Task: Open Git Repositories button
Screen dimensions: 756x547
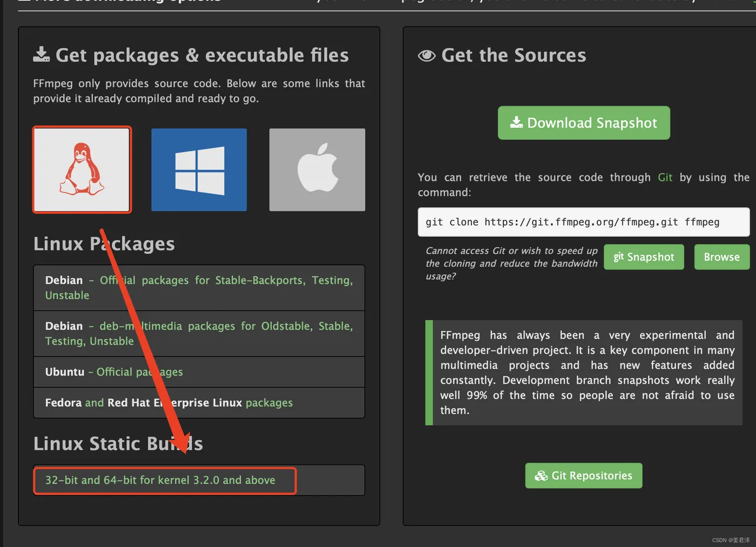Action: coord(584,476)
